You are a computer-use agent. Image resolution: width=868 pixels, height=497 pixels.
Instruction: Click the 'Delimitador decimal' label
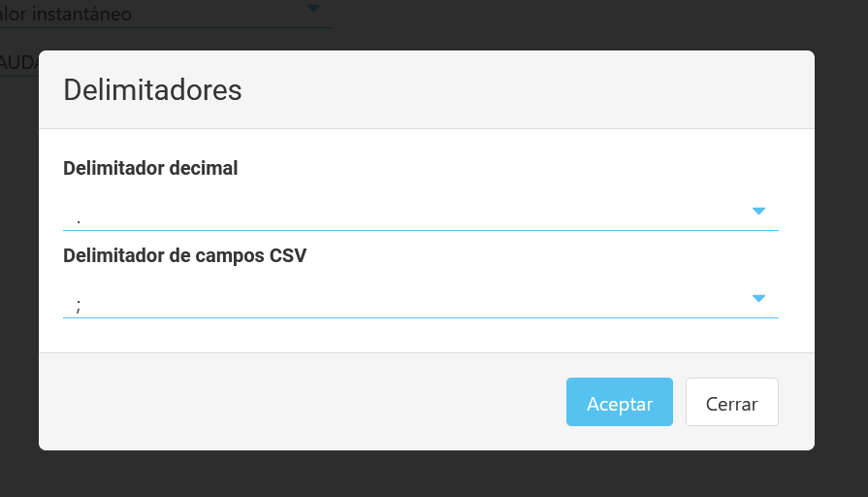pos(150,168)
